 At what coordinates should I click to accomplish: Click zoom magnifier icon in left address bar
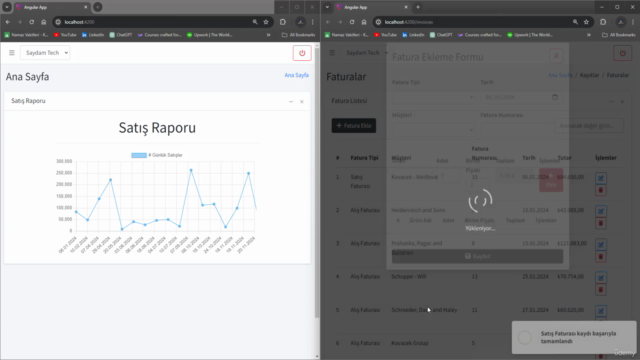pyautogui.click(x=255, y=22)
